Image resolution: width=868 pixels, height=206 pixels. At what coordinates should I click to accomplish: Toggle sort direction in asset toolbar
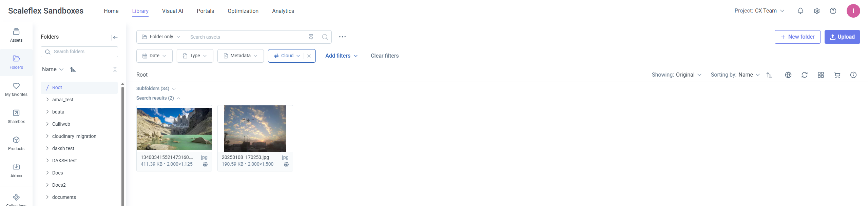[x=769, y=75]
